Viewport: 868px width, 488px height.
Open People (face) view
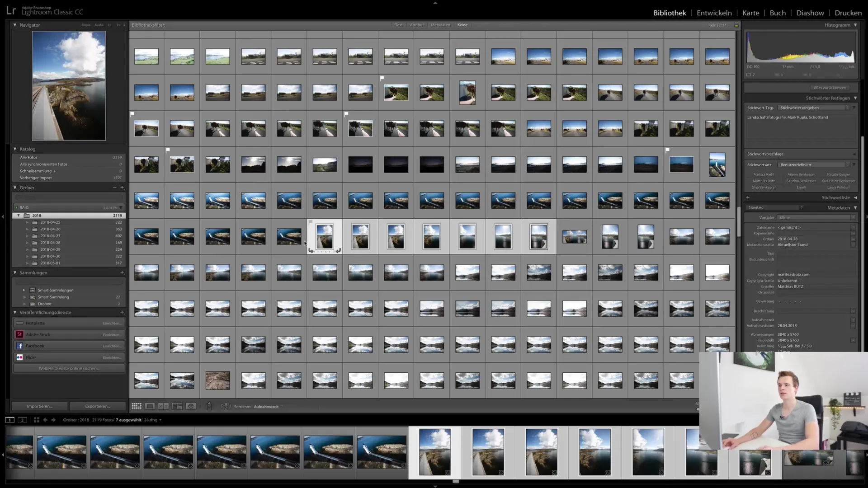[191, 406]
